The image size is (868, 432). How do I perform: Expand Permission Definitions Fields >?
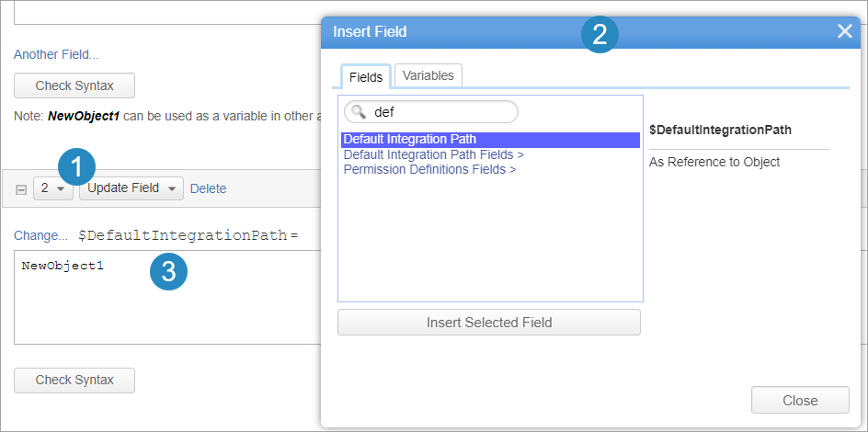click(x=430, y=169)
